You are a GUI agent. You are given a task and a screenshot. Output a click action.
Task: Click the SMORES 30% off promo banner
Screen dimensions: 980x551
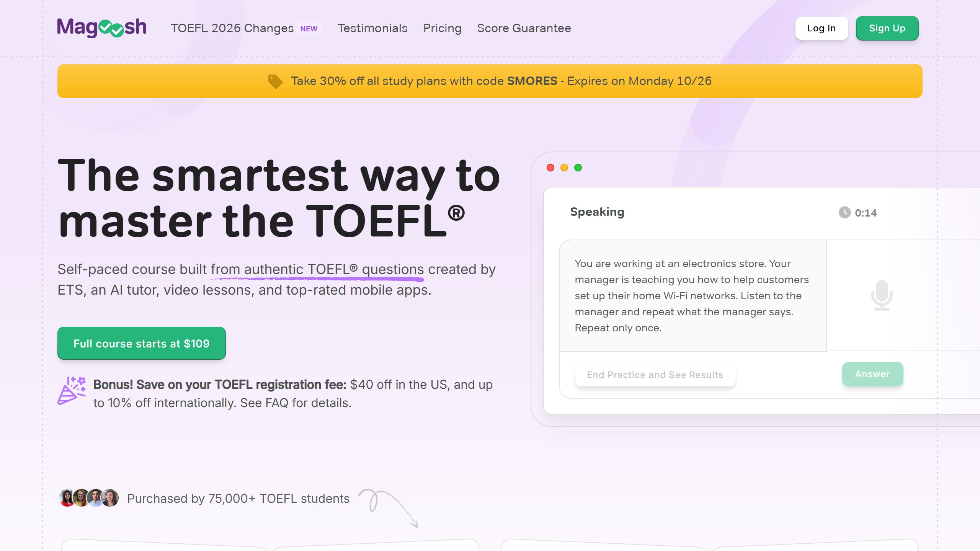click(x=490, y=81)
